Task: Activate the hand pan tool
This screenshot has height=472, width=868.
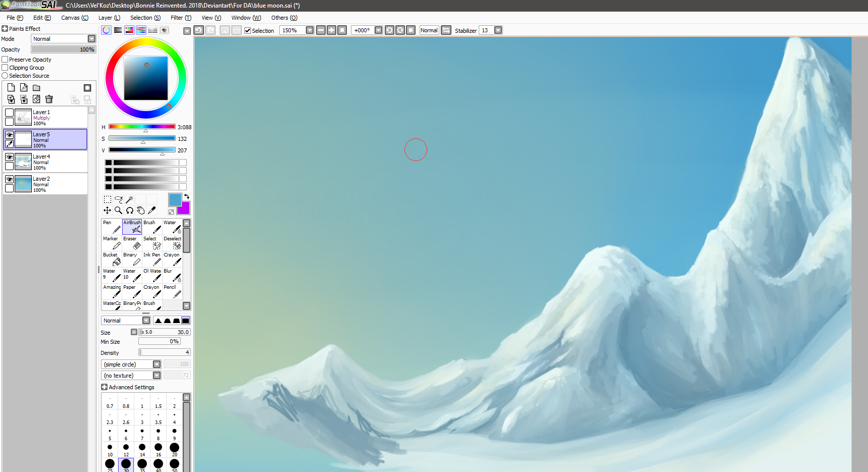Action: [141, 211]
